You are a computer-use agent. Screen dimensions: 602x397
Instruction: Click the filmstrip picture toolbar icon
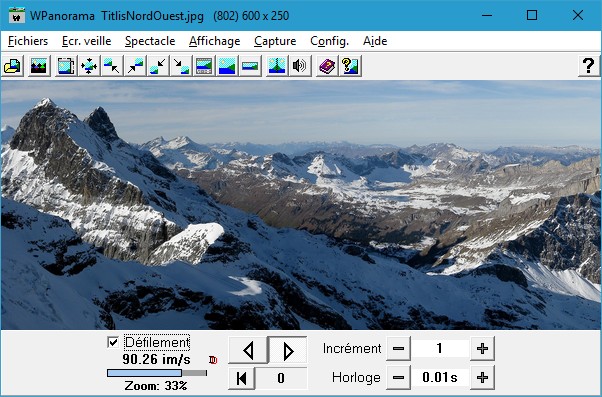pos(66,66)
